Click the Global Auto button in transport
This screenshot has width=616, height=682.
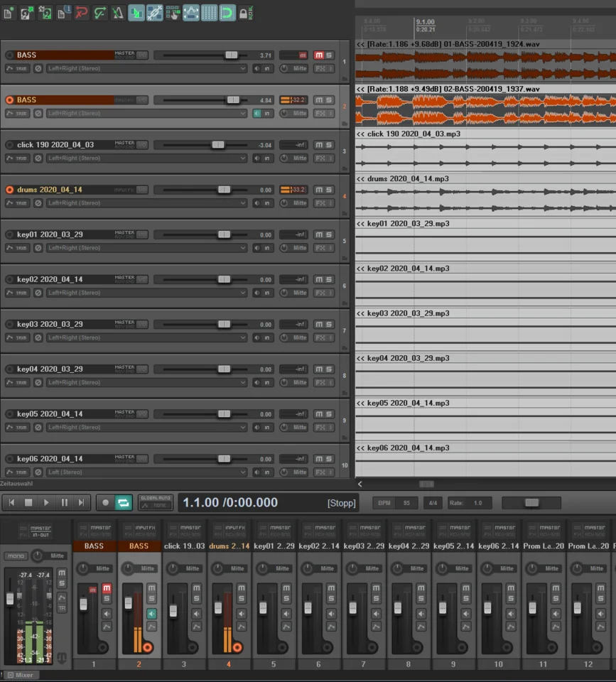click(x=156, y=502)
